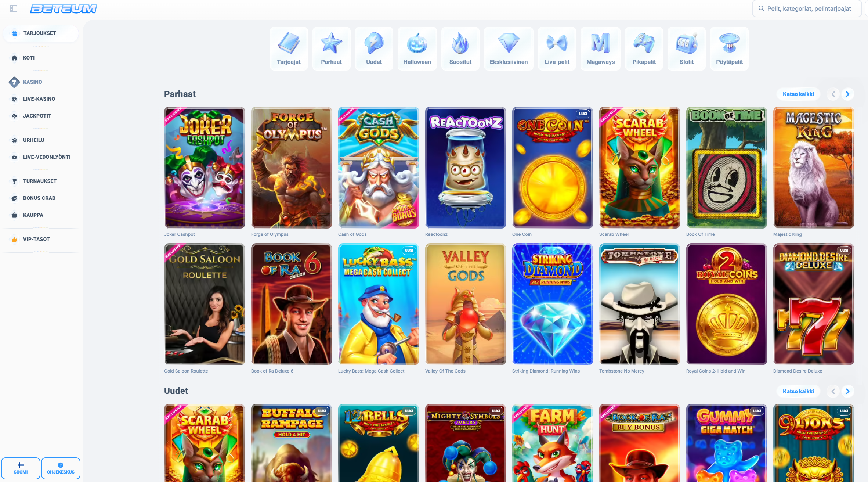The image size is (868, 482).
Task: Open the Live-pelit bow tie category
Action: (x=557, y=48)
